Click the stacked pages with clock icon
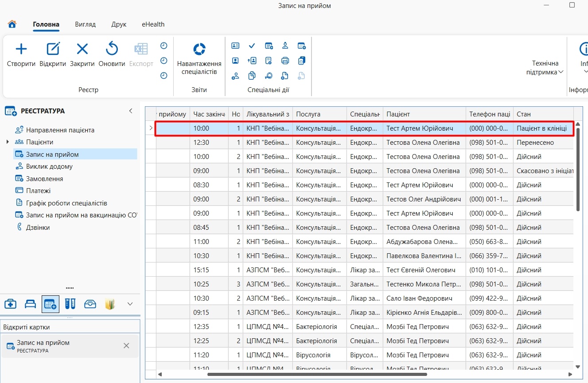588x383 pixels. (x=301, y=61)
